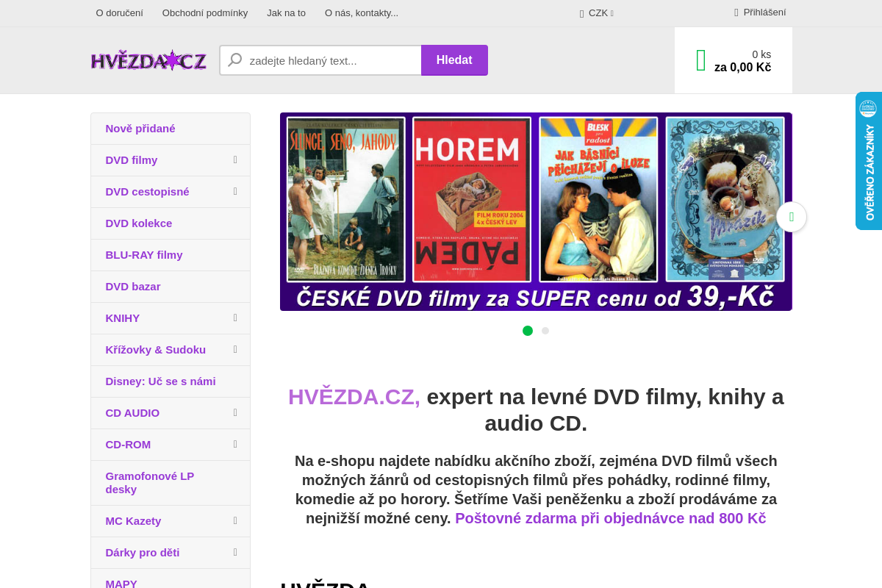
Task: Activate the inactive gray carousel indicator
Action: click(x=545, y=331)
